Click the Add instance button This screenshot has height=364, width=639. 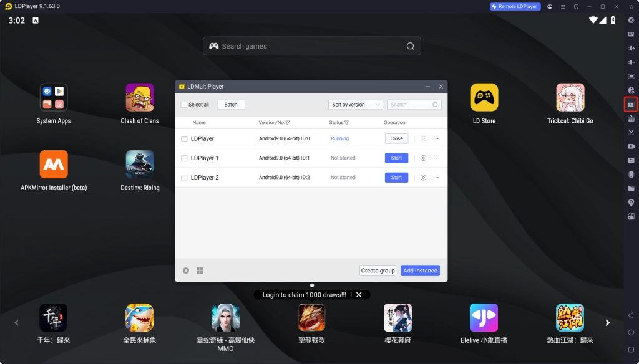(x=420, y=271)
